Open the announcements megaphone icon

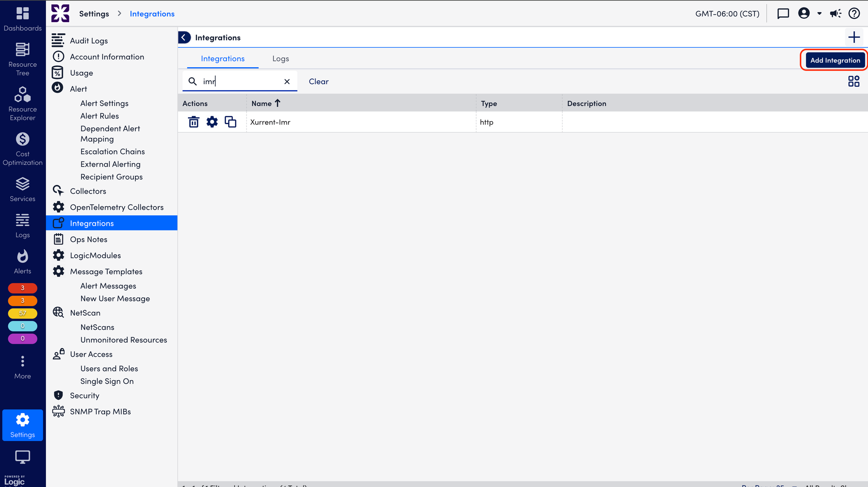835,13
